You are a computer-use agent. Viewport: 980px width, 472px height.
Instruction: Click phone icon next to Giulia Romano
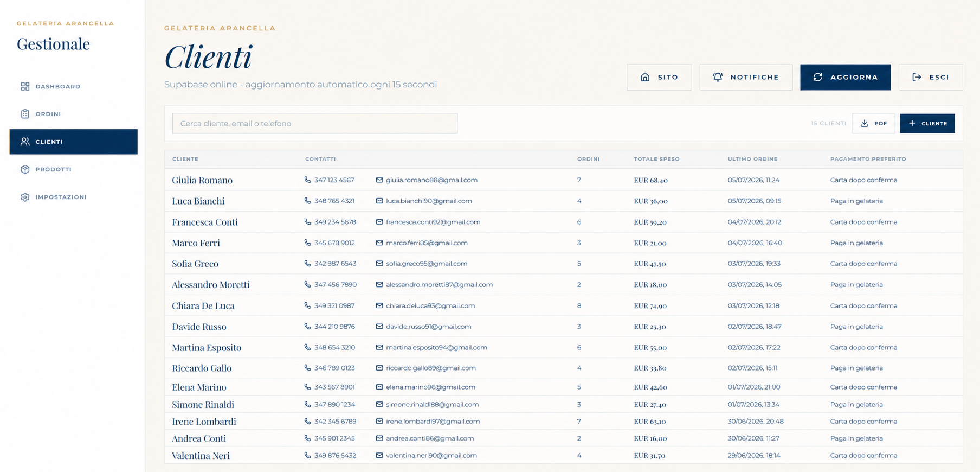[308, 180]
